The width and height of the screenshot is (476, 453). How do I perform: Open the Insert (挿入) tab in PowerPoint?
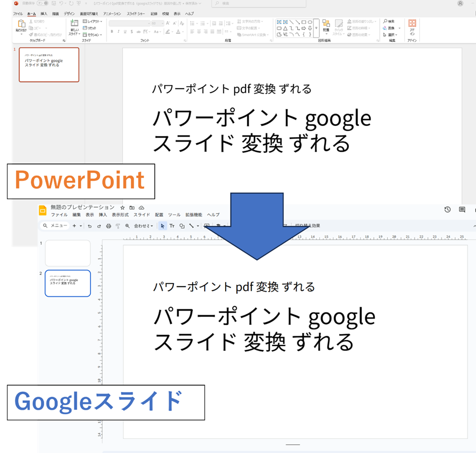pyautogui.click(x=44, y=13)
